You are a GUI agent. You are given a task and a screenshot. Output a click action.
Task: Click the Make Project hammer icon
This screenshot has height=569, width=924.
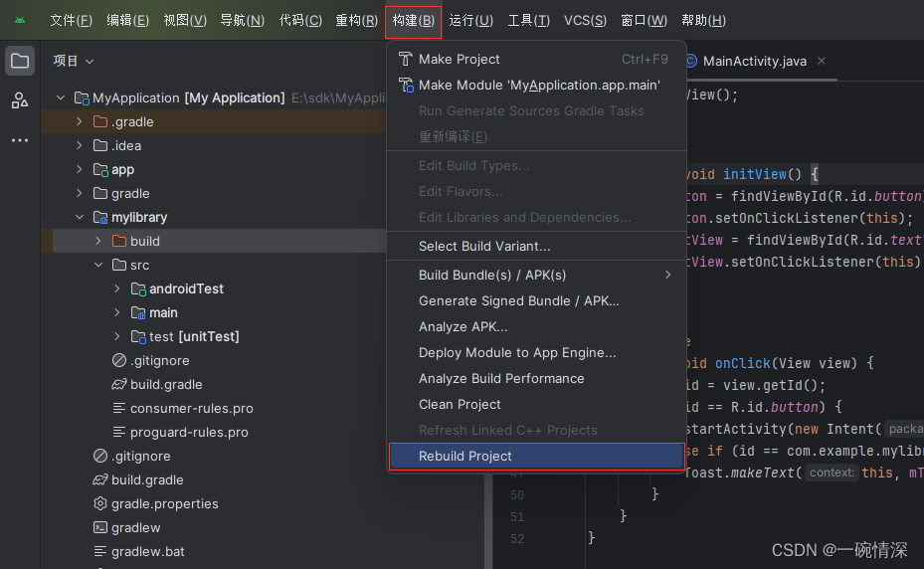tap(406, 59)
